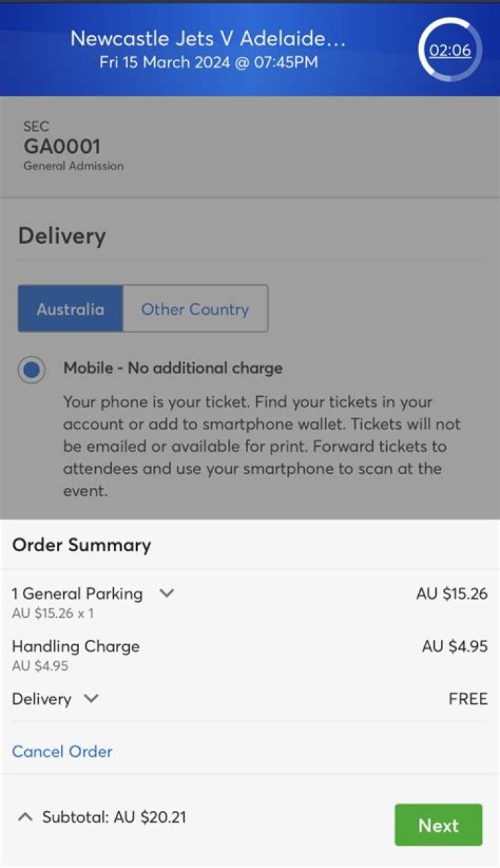Click the Handling Charge line item

pos(75,646)
